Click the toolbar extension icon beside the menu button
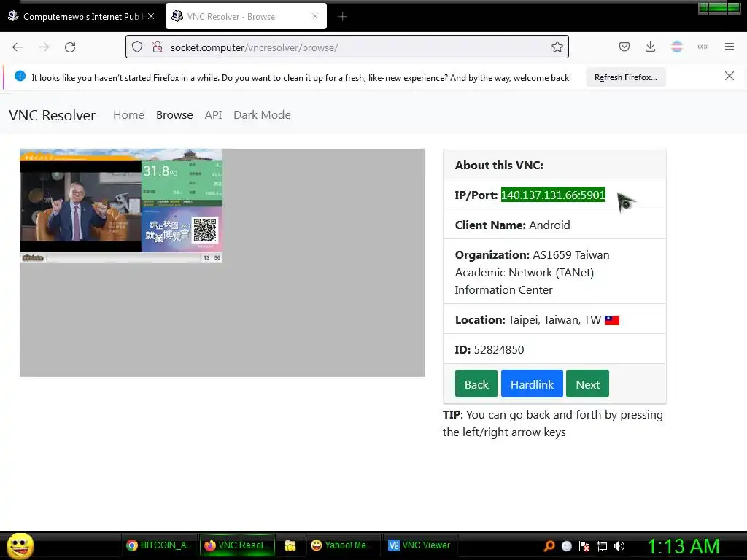Image resolution: width=747 pixels, height=560 pixels. (703, 47)
